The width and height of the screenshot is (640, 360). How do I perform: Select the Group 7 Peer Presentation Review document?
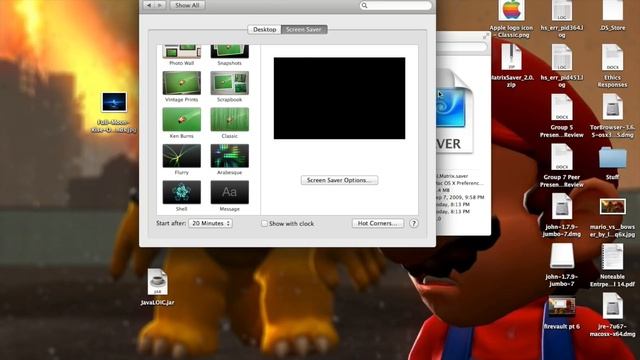tap(562, 157)
